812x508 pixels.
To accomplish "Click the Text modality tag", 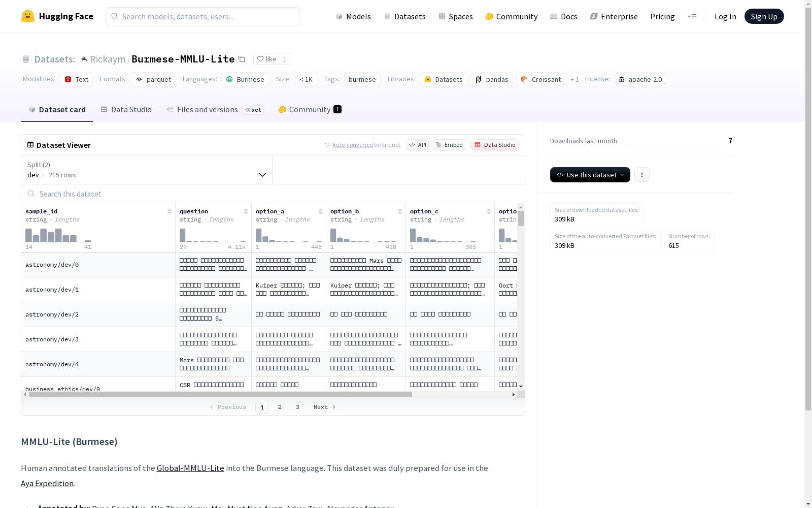I will point(76,79).
